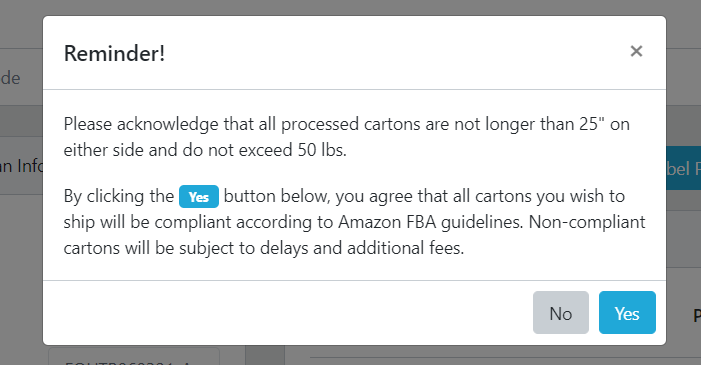Click the dark gray vertical divider below dialog

tap(265, 355)
